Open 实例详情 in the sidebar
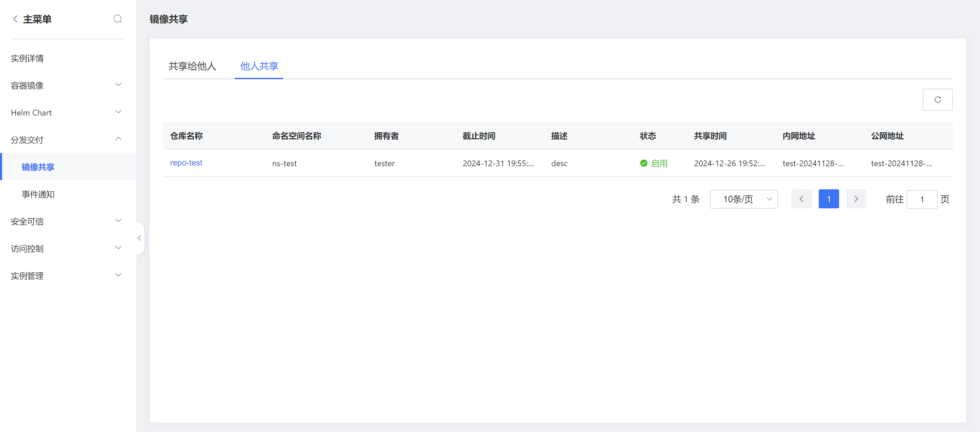The height and width of the screenshot is (432, 980). [27, 58]
